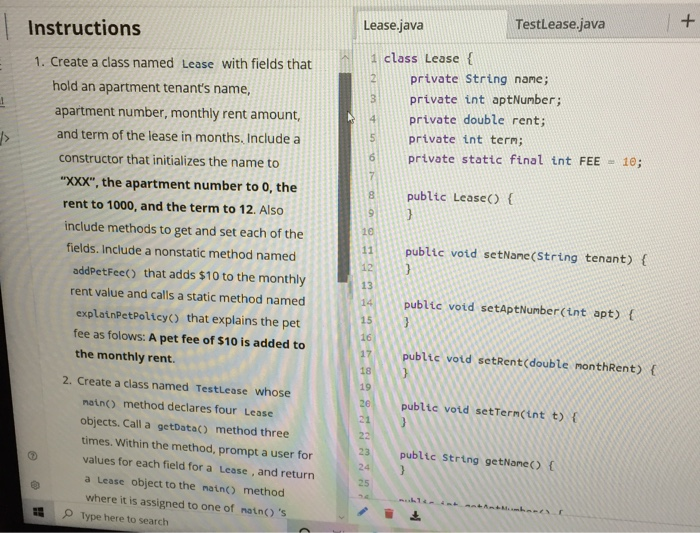Click 'private int term;' code line
Image resolution: width=700 pixels, height=533 pixels.
[x=466, y=140]
